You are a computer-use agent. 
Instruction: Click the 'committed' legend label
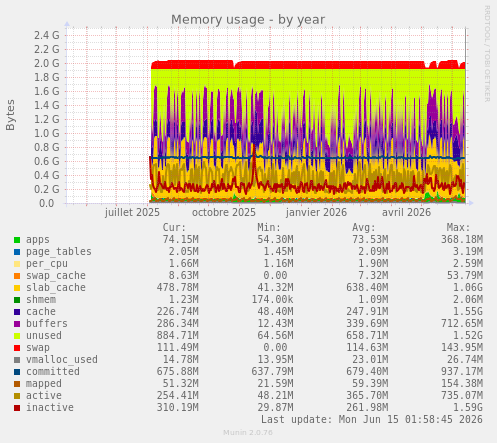(53, 372)
